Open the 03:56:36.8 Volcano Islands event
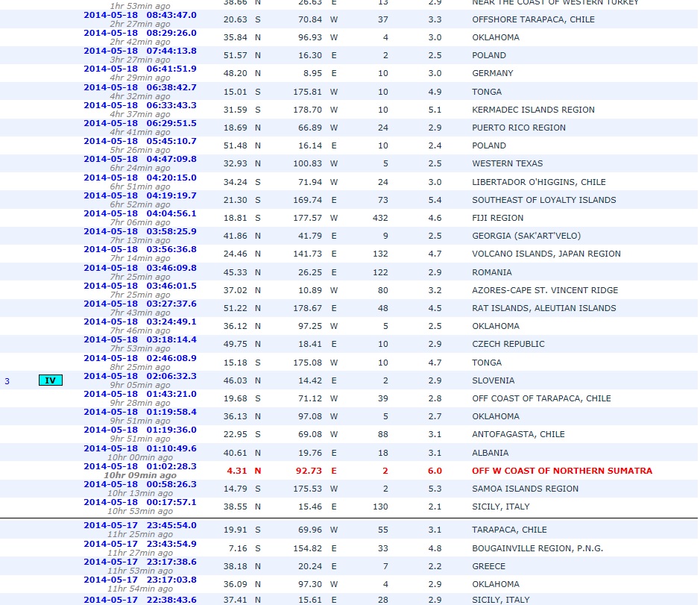The height and width of the screenshot is (605, 700). click(139, 249)
